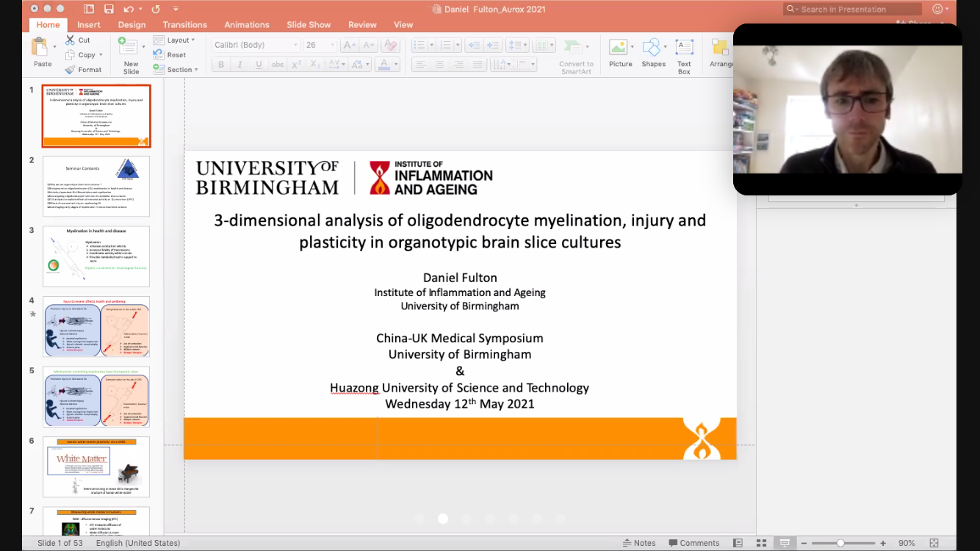Switch to the Design tab

131,24
